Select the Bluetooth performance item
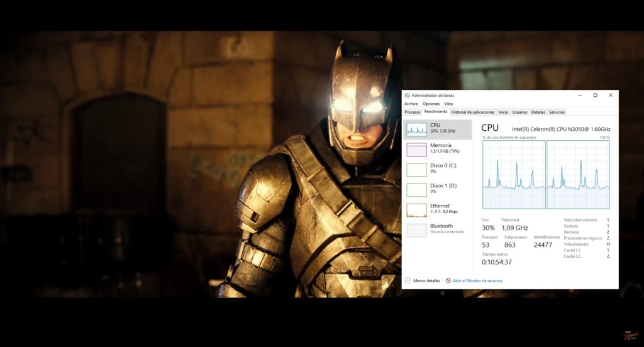The width and height of the screenshot is (644, 347). pos(438,230)
